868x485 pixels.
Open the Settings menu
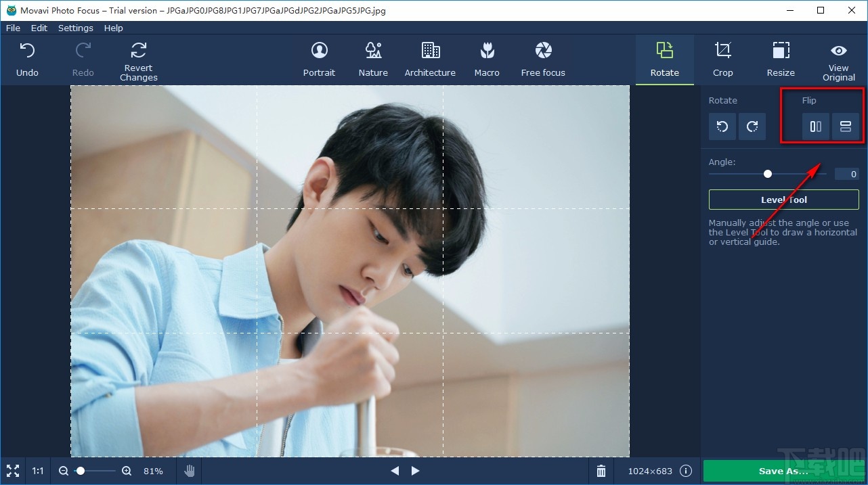pos(75,28)
